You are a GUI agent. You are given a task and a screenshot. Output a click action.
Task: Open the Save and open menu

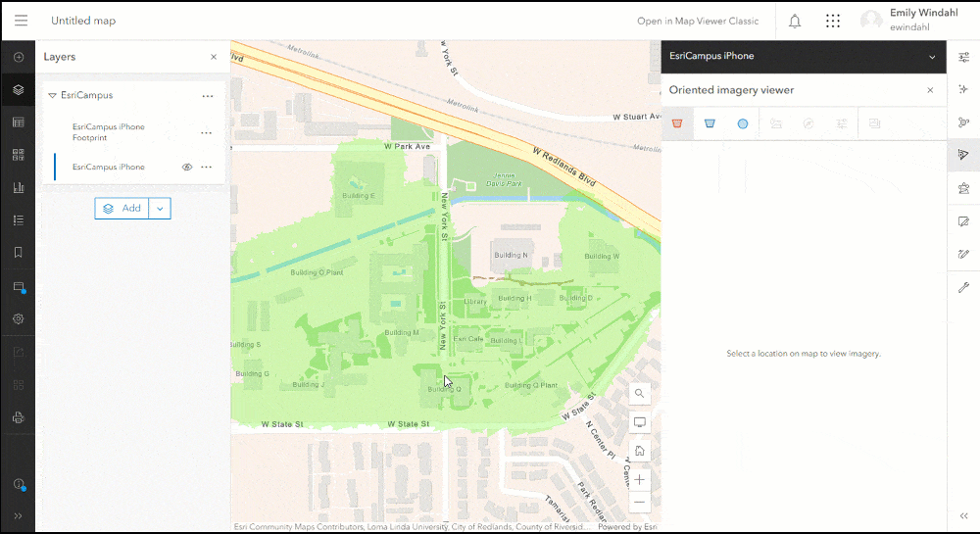18,287
